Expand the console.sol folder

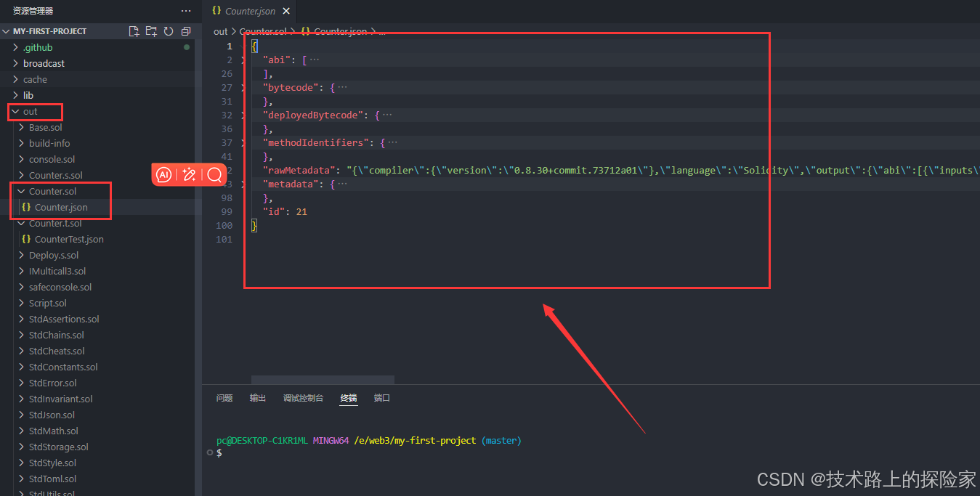click(97, 159)
